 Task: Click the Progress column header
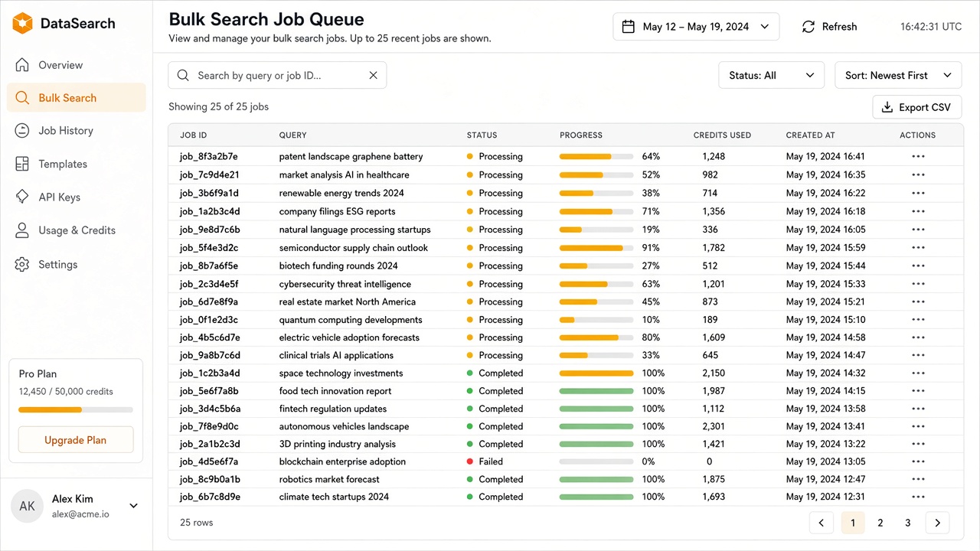click(x=581, y=135)
